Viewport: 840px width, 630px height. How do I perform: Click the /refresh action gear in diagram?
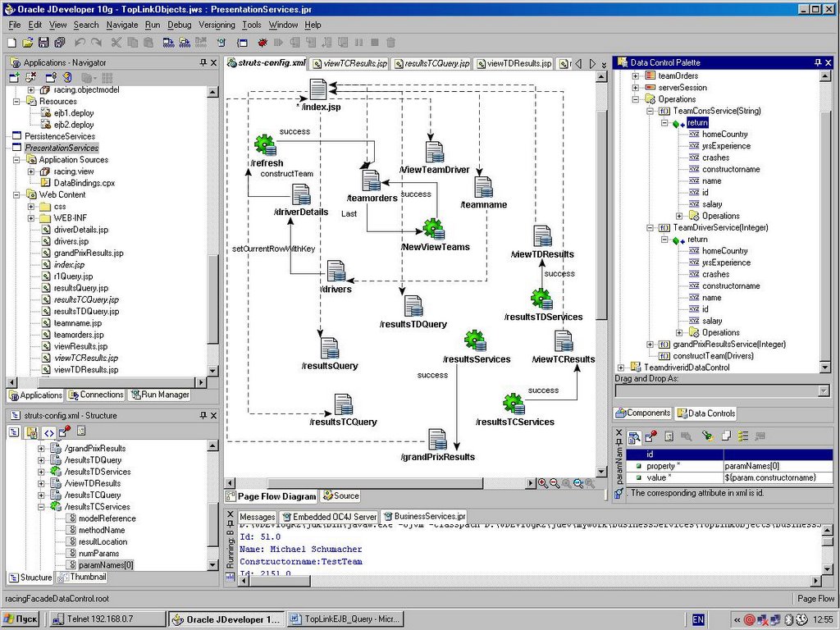click(x=265, y=144)
